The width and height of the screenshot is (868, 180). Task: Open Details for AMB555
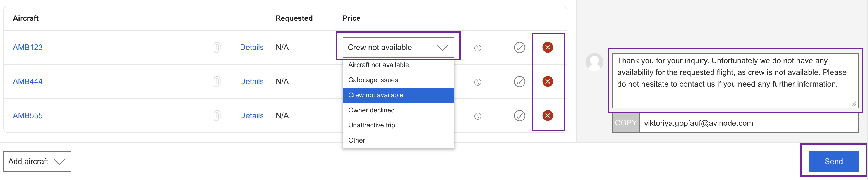pos(251,116)
